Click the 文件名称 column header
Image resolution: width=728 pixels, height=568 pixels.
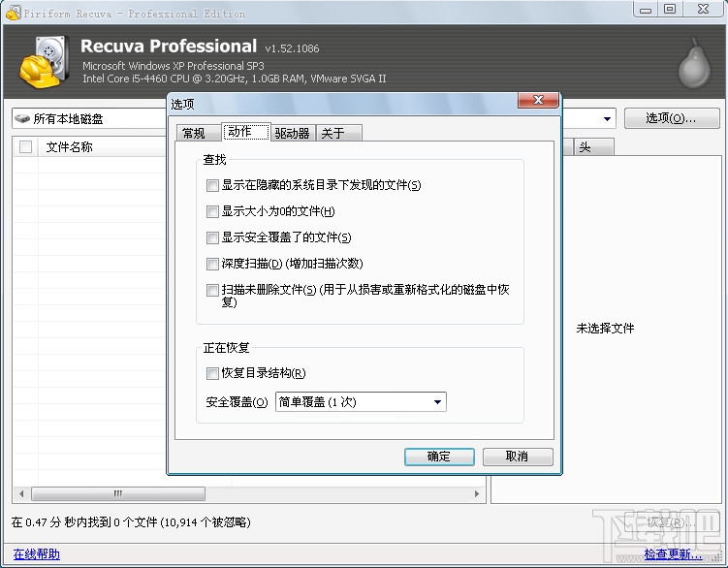pyautogui.click(x=69, y=147)
